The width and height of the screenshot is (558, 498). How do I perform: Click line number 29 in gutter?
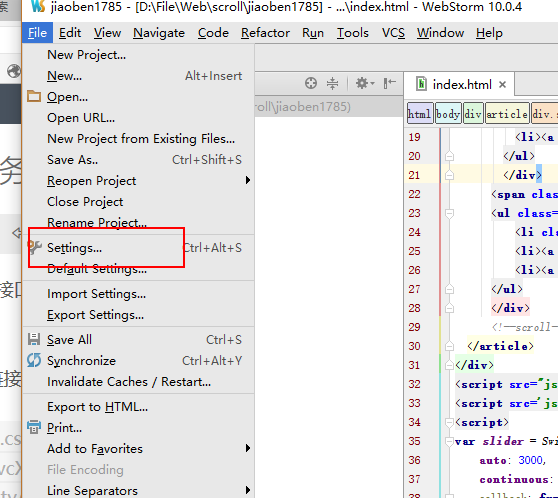415,327
